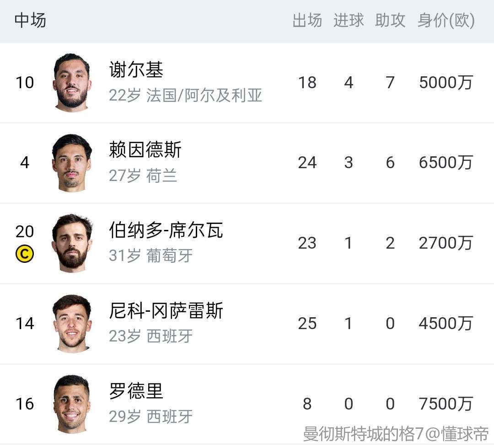Tap the yellow captain badge icon
Viewport: 494px width, 448px height.
pyautogui.click(x=25, y=255)
